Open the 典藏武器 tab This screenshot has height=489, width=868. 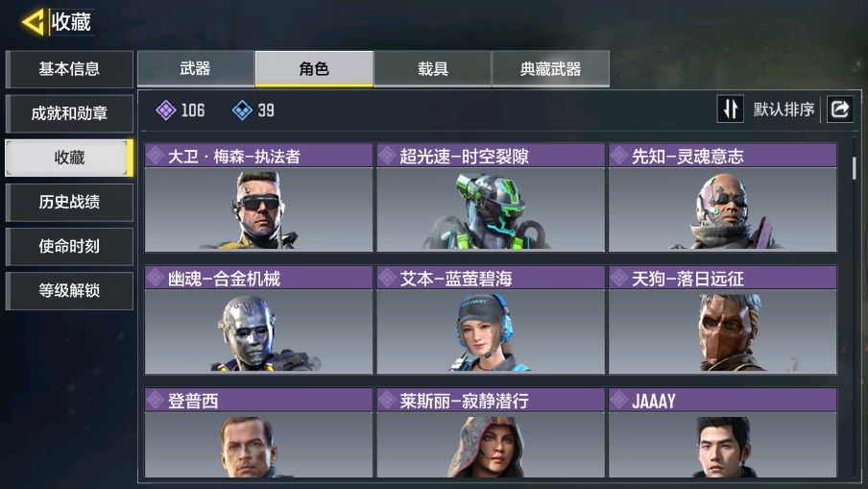tap(551, 68)
